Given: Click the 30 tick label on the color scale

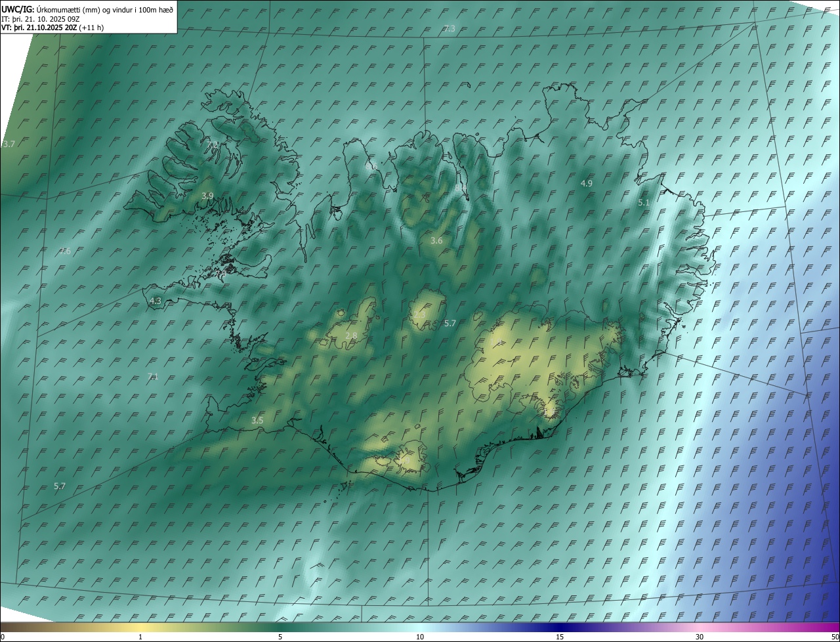Looking at the screenshot, I should [700, 637].
